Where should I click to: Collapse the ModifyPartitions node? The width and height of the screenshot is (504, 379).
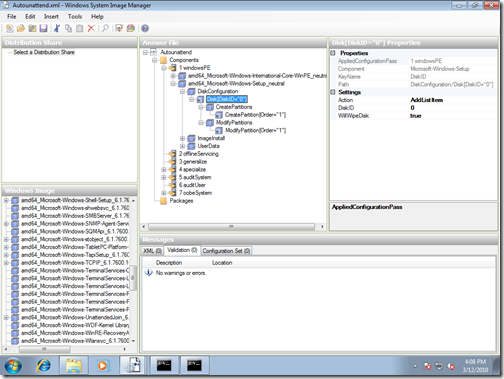click(201, 123)
